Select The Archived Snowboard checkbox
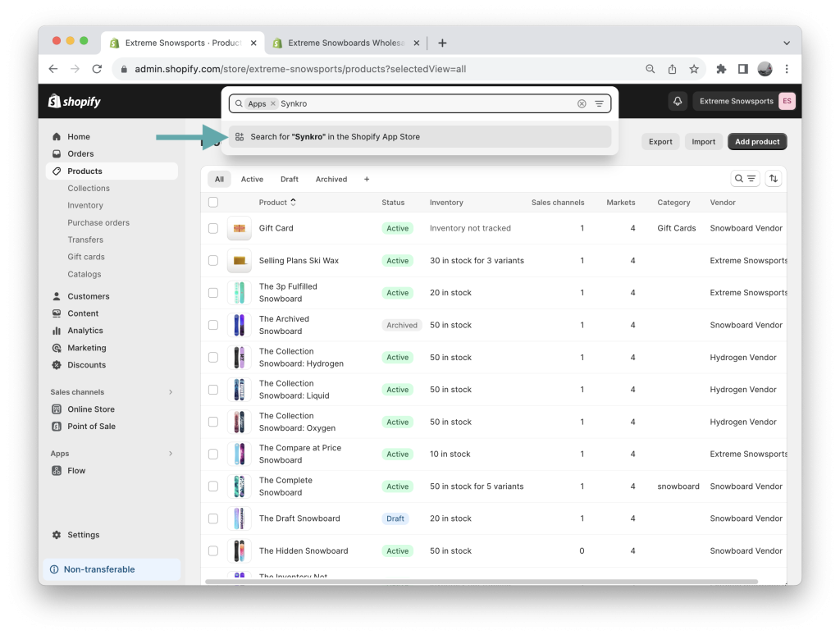 click(213, 325)
